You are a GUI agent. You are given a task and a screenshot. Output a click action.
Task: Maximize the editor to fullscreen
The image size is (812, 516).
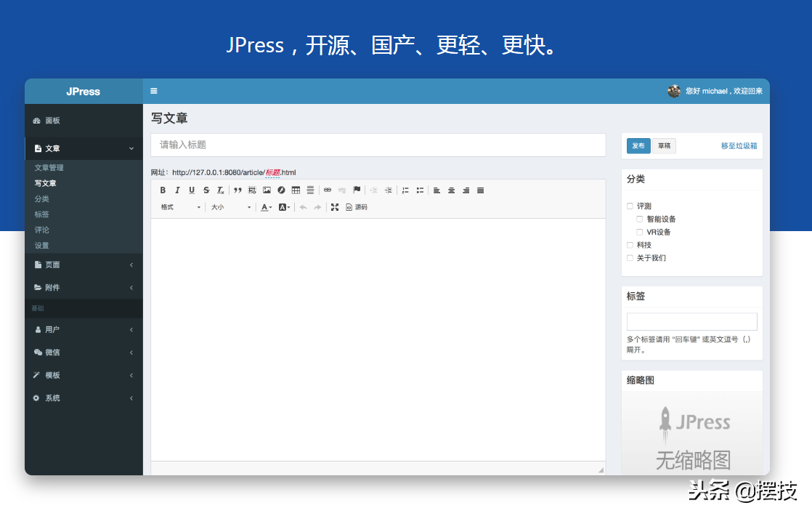click(335, 207)
